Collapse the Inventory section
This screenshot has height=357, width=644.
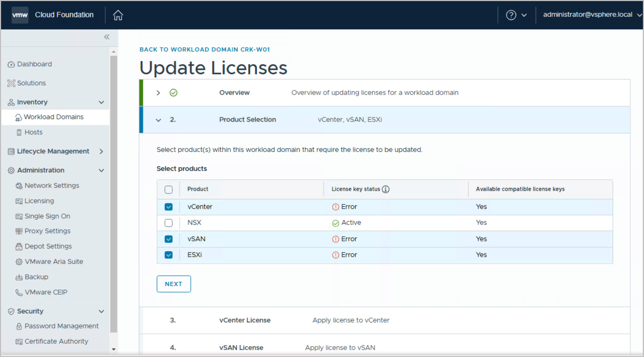[101, 102]
